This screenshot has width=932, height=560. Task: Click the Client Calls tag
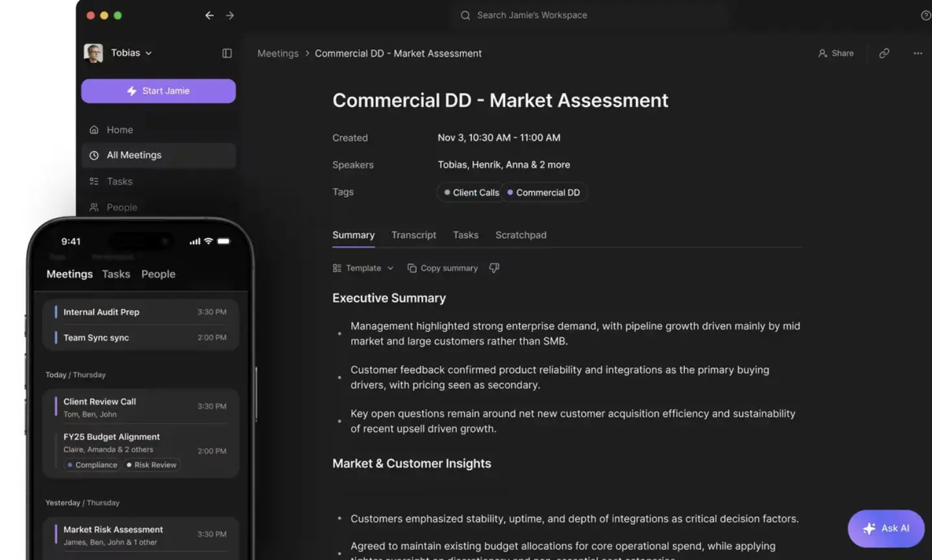point(471,193)
